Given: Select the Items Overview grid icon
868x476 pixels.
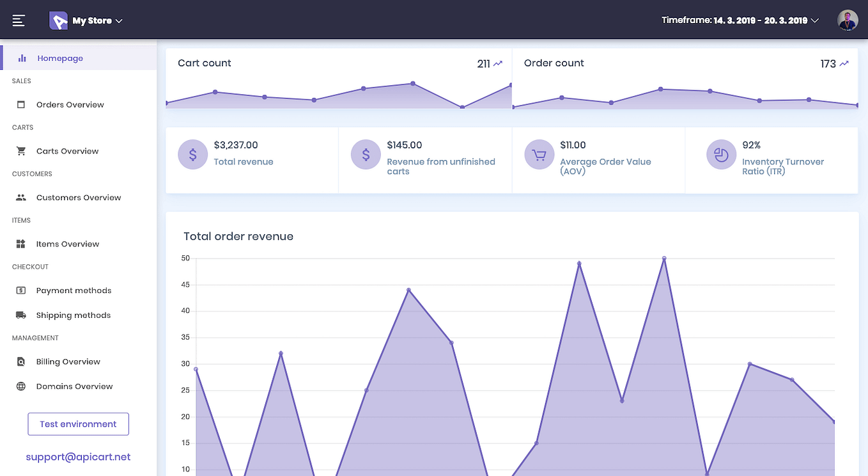Looking at the screenshot, I should [21, 244].
